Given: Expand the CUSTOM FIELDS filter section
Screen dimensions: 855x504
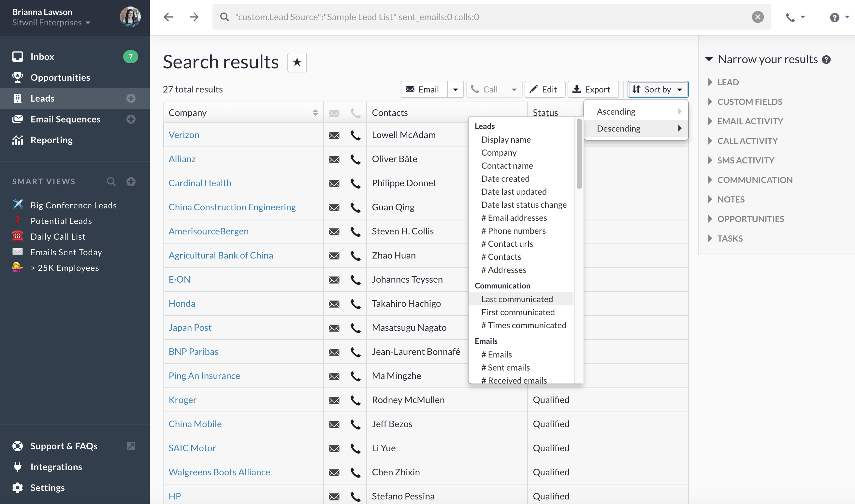Looking at the screenshot, I should tap(749, 102).
